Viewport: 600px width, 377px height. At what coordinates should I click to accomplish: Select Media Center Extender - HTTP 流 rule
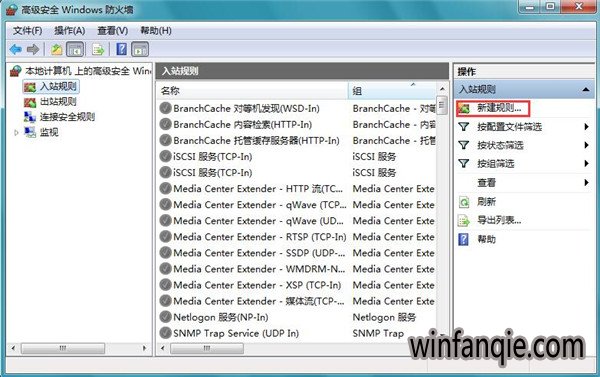pyautogui.click(x=258, y=189)
